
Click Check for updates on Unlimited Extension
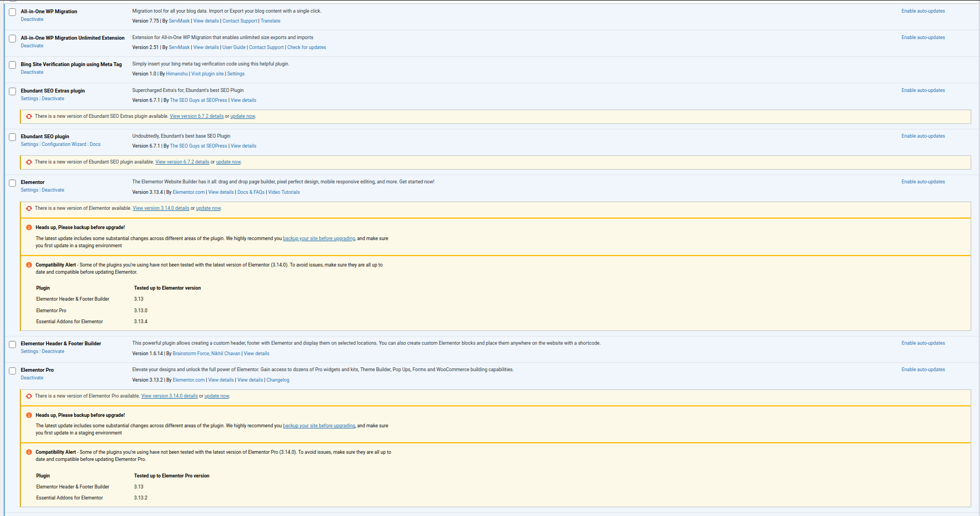coord(306,47)
